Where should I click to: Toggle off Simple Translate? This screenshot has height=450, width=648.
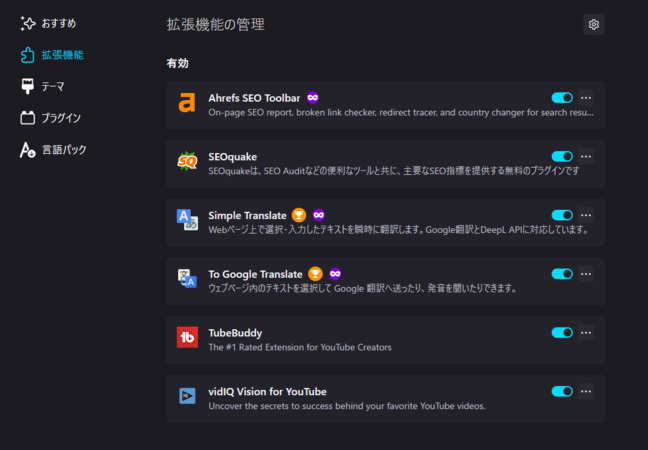[x=562, y=215]
